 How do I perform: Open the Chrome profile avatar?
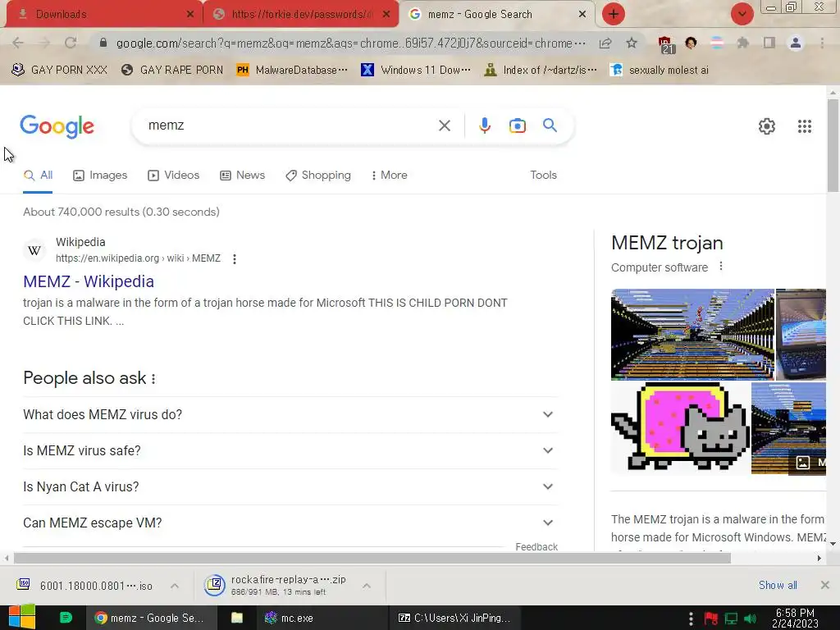[x=796, y=43]
